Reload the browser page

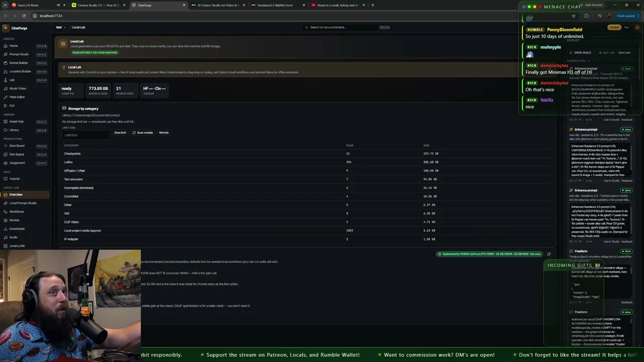click(x=24, y=16)
